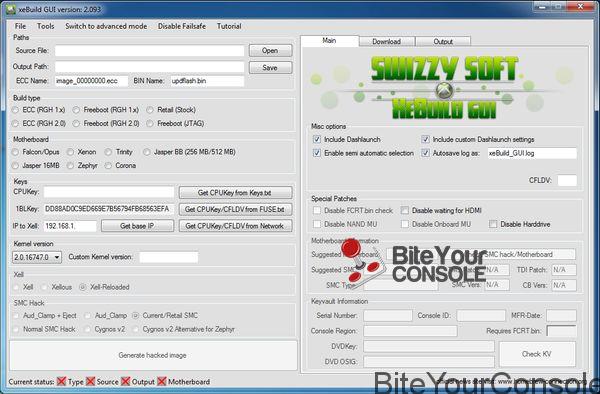The width and height of the screenshot is (600, 394).
Task: Toggle Disable FCRT.bin check checkbox
Action: [317, 210]
